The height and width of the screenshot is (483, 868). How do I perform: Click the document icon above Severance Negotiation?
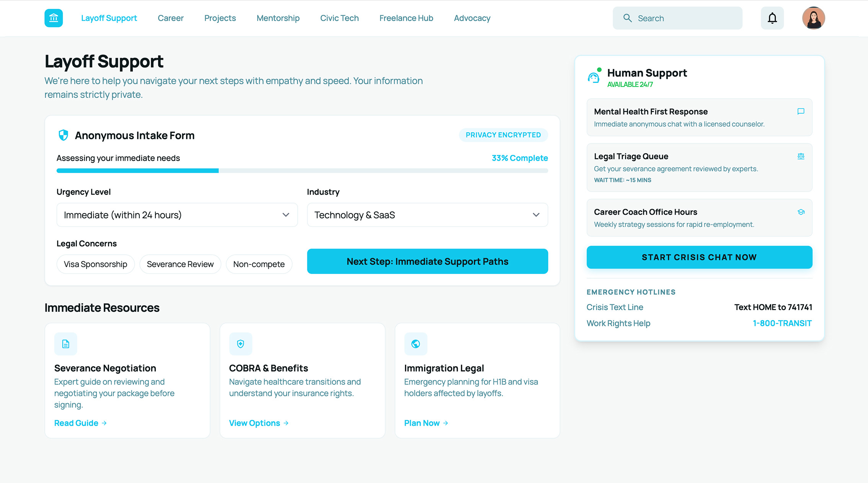pyautogui.click(x=65, y=344)
